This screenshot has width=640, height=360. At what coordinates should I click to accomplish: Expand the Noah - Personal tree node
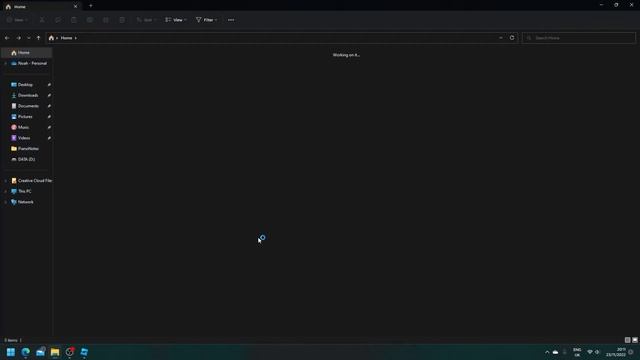point(5,64)
